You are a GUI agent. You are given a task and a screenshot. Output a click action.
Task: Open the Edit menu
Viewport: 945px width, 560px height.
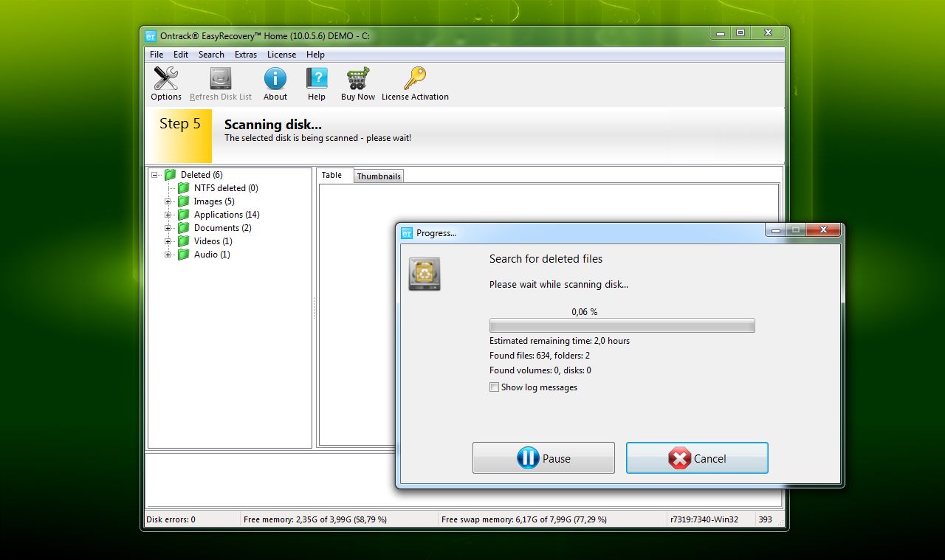point(181,55)
